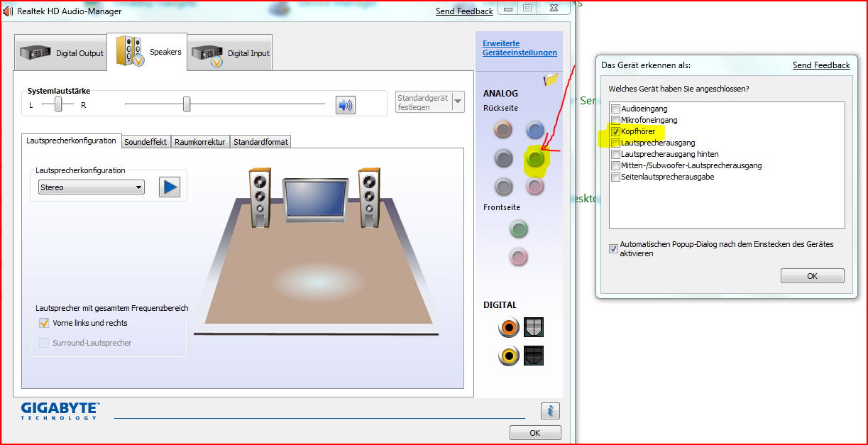This screenshot has width=868, height=445.
Task: Switch to Speakers tab
Action: [147, 51]
